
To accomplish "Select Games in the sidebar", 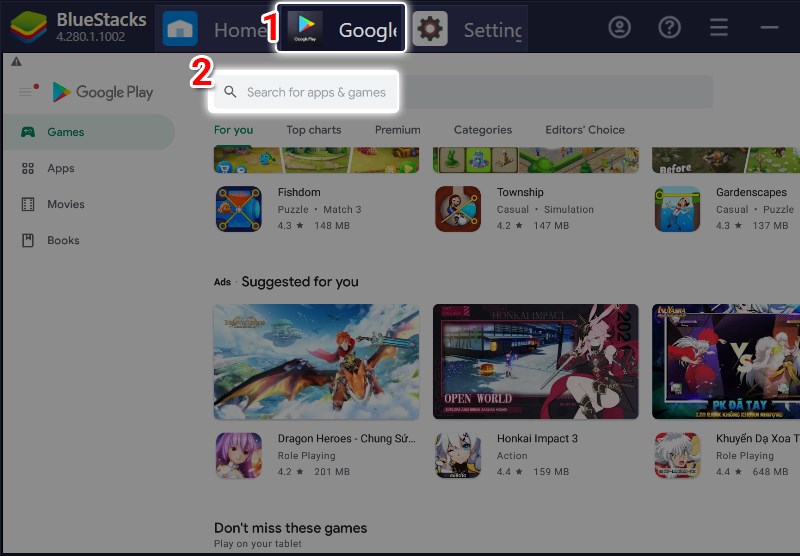I will 89,132.
